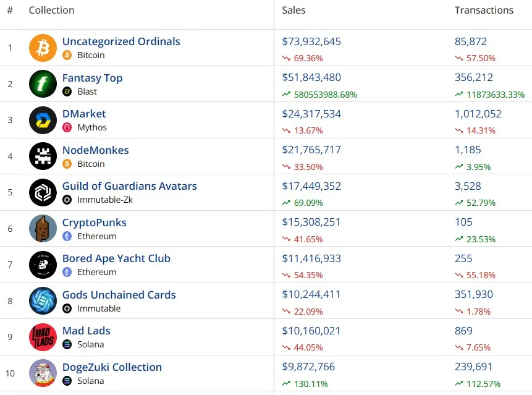This screenshot has height=395, width=532.
Task: Open the Uncategorized Ordinals collection link
Action: [121, 41]
